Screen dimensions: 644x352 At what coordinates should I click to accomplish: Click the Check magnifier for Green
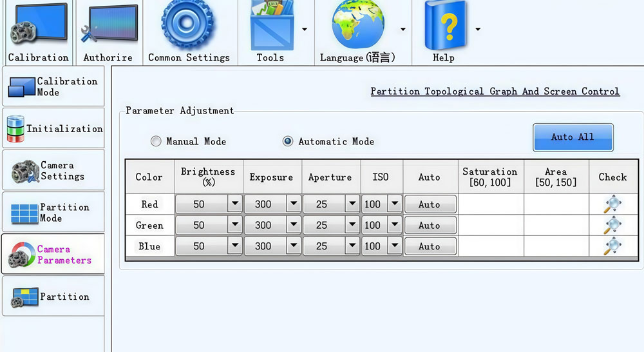point(612,225)
